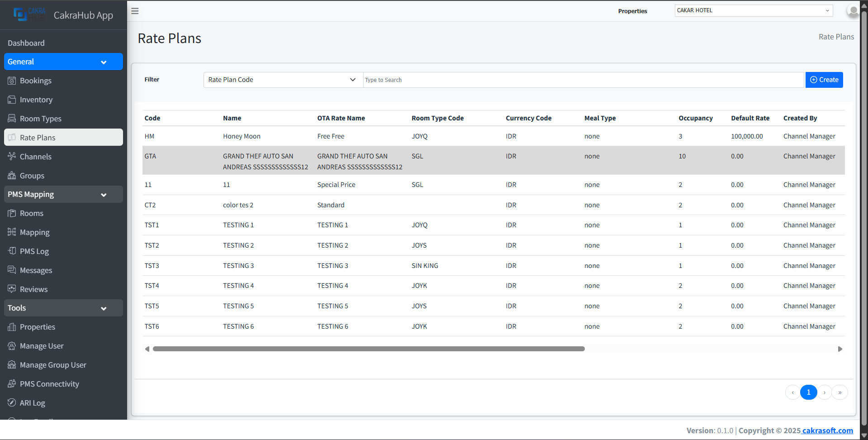Click the hamburger menu icon to collapse sidebar
This screenshot has height=440, width=868.
click(x=135, y=11)
